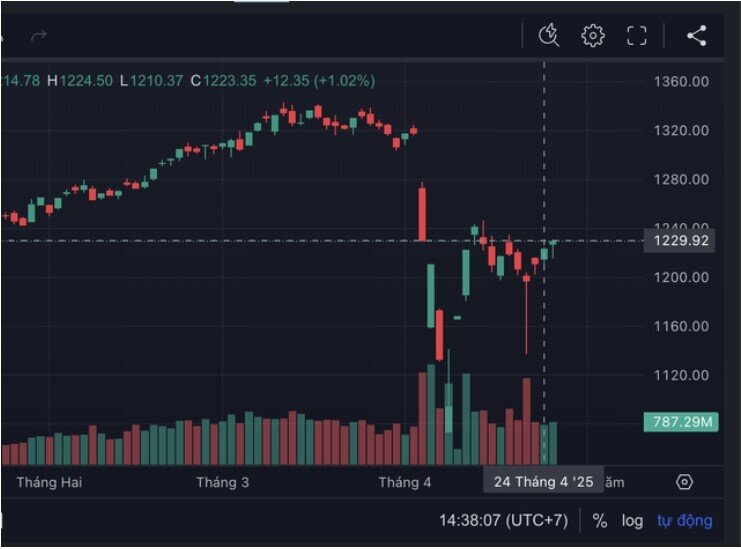Click 'Tháng 4' on the time axis
The height and width of the screenshot is (549, 741).
pyautogui.click(x=405, y=482)
